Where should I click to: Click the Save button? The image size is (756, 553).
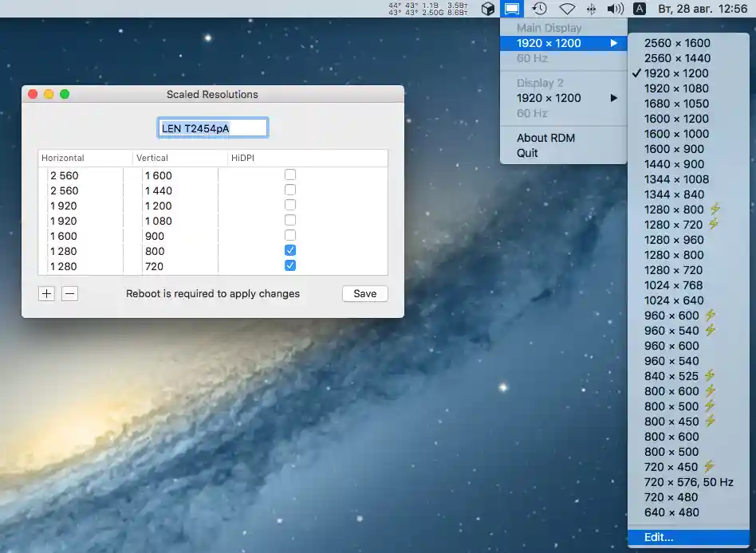pyautogui.click(x=364, y=293)
